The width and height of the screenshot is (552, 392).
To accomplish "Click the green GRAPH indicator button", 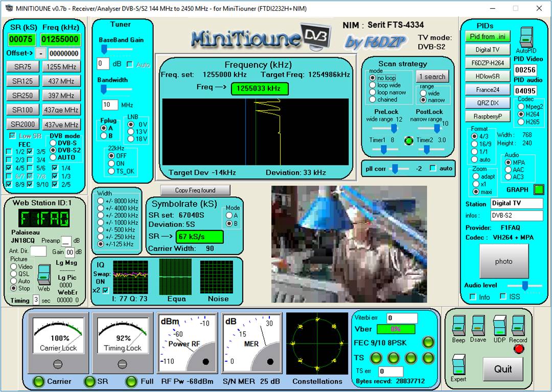I will click(x=539, y=190).
